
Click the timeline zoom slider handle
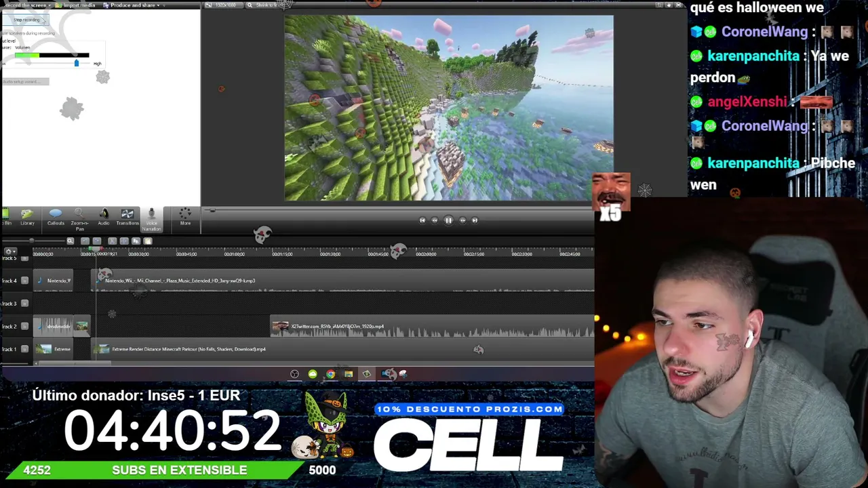(x=31, y=241)
